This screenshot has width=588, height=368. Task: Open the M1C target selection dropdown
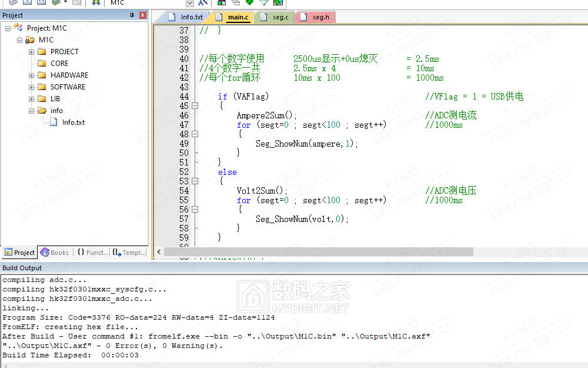(190, 2)
